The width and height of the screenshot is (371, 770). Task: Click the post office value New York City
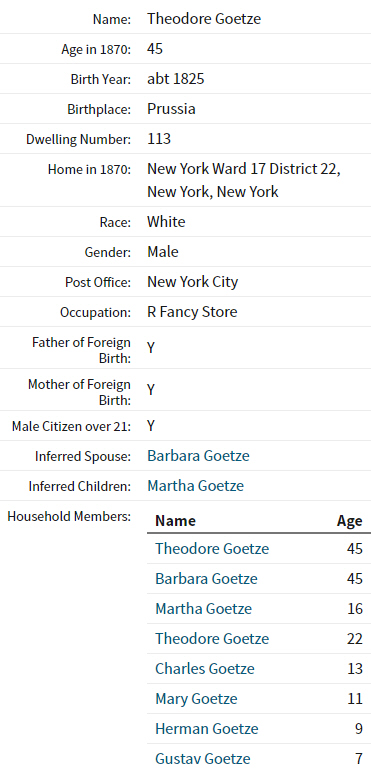coord(193,282)
